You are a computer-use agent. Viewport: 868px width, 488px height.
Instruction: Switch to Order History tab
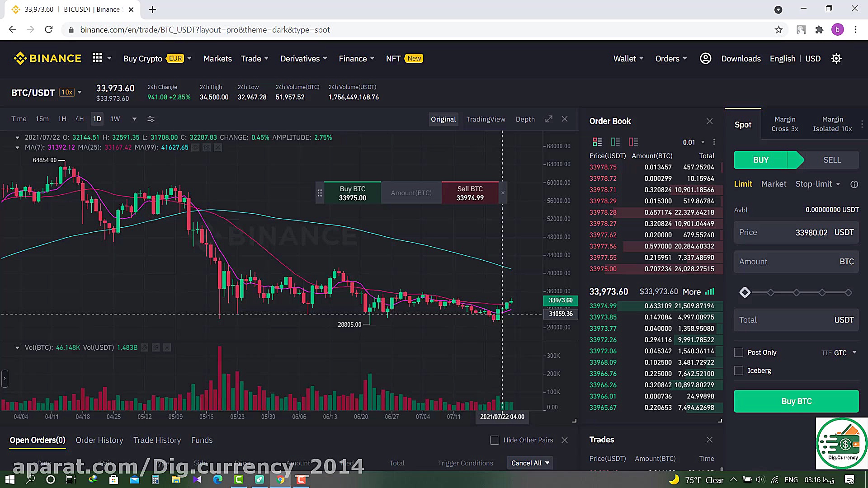tap(99, 440)
